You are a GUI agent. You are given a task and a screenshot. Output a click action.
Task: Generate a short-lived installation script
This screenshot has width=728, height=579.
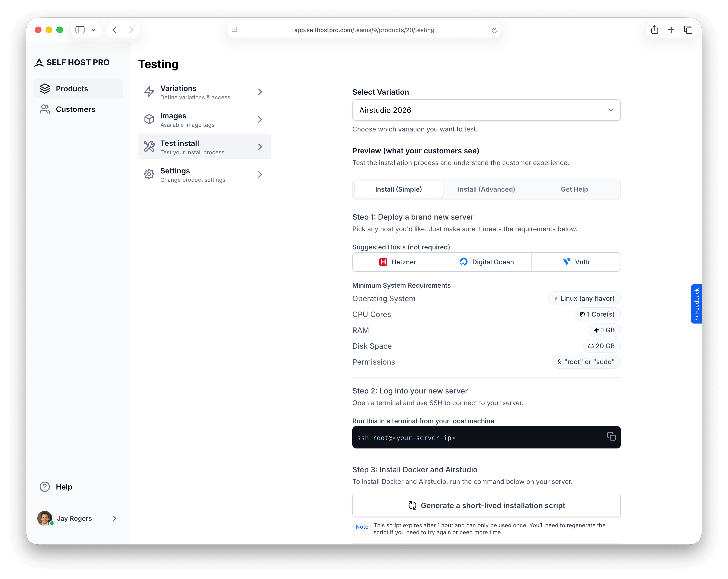click(486, 505)
